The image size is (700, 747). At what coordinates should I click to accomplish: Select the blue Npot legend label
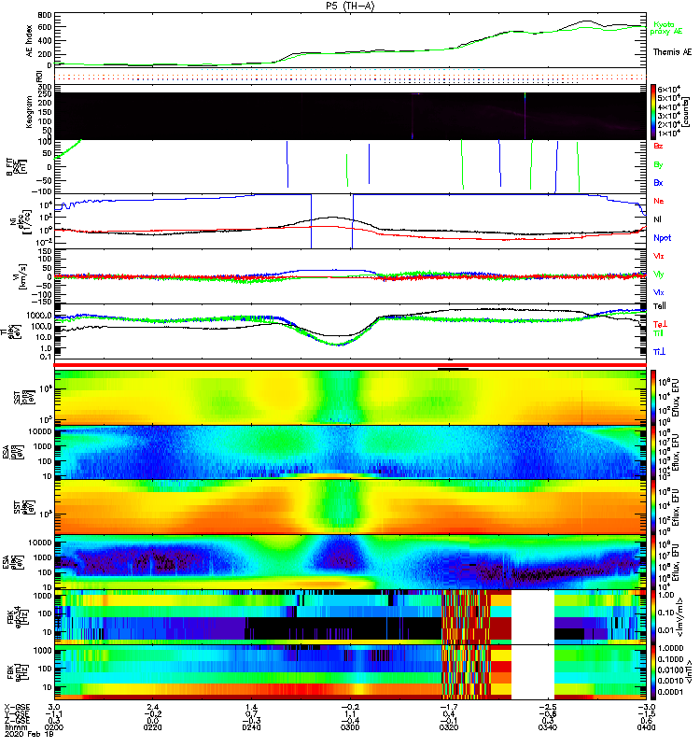(x=662, y=237)
